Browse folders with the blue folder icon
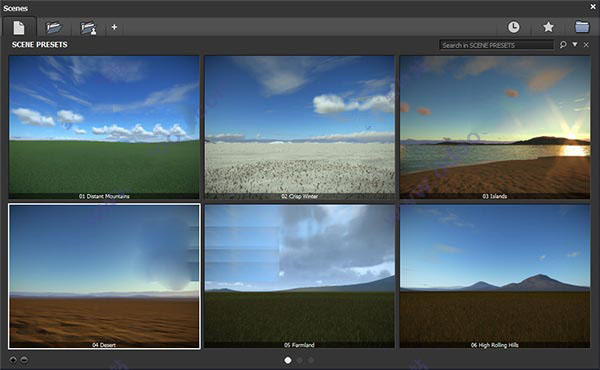Image resolution: width=600 pixels, height=370 pixels. pyautogui.click(x=582, y=27)
